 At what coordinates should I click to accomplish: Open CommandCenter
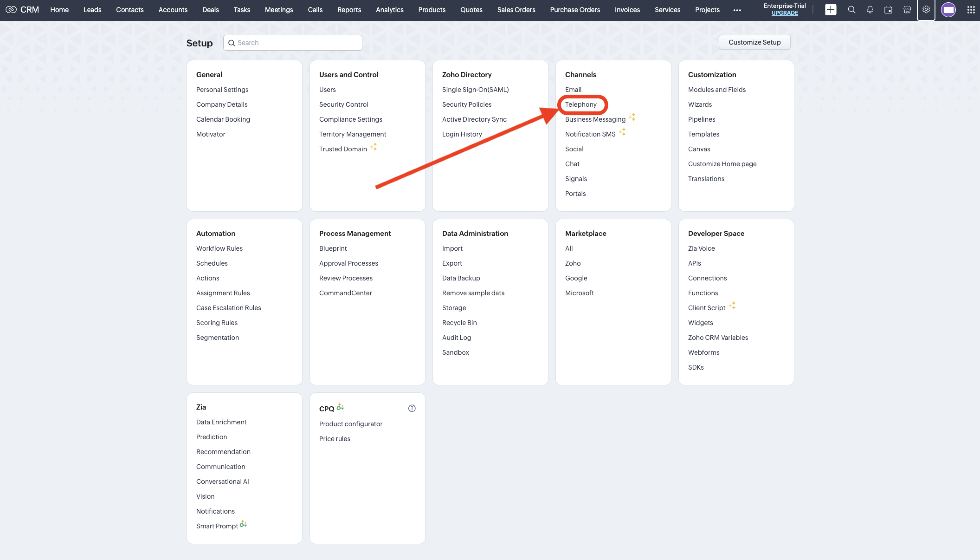(x=345, y=293)
